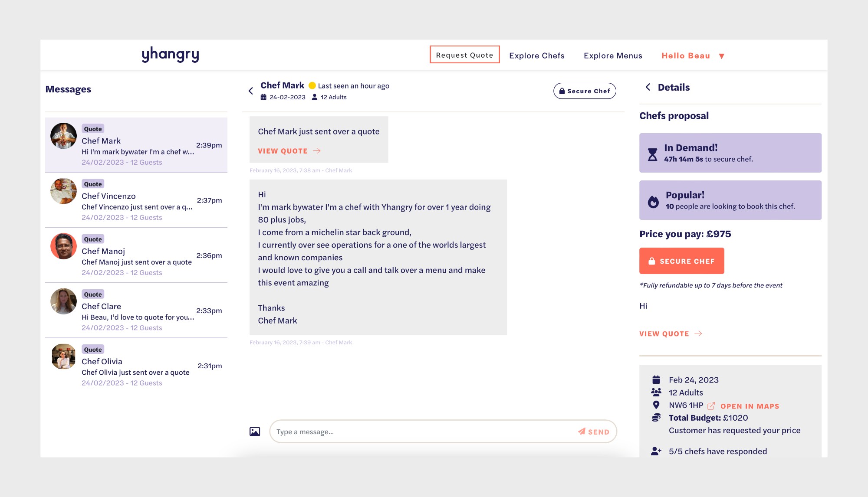Click the Quote tag on Chef Manoj
The height and width of the screenshot is (497, 868).
[x=93, y=239]
